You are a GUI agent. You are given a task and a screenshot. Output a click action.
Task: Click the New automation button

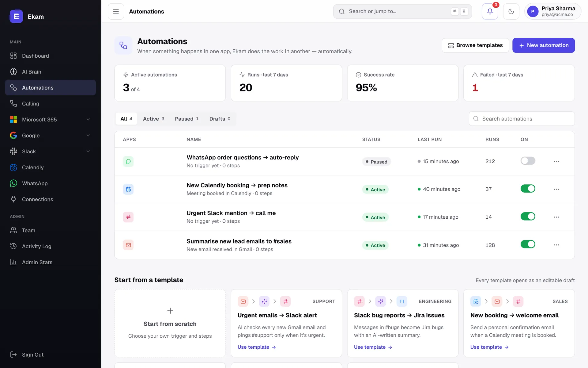(x=544, y=45)
